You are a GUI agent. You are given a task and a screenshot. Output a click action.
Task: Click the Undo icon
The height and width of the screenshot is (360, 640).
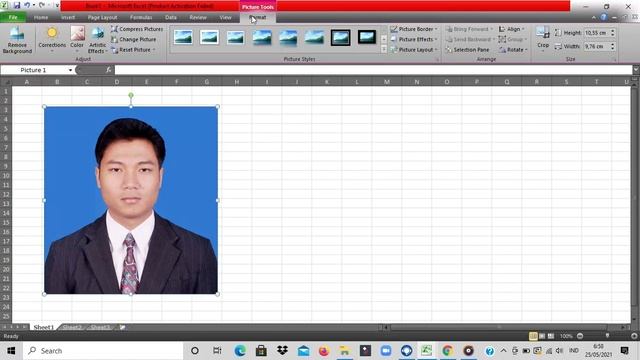click(27, 5)
